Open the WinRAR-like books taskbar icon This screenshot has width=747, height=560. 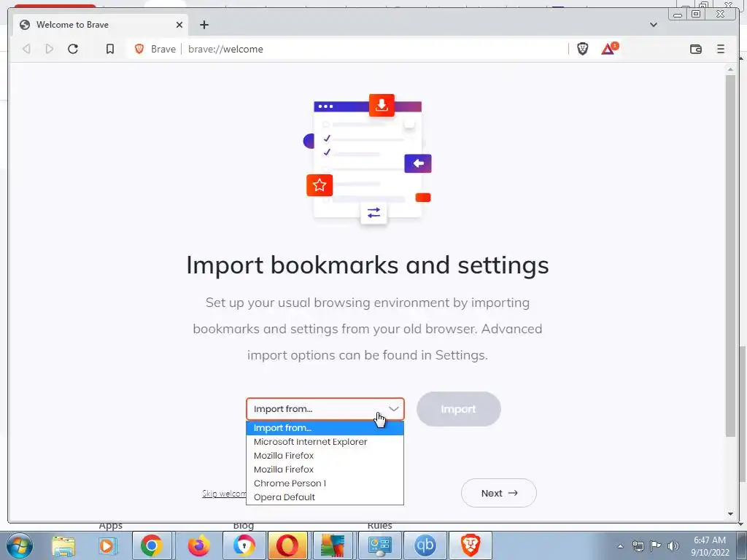[333, 545]
